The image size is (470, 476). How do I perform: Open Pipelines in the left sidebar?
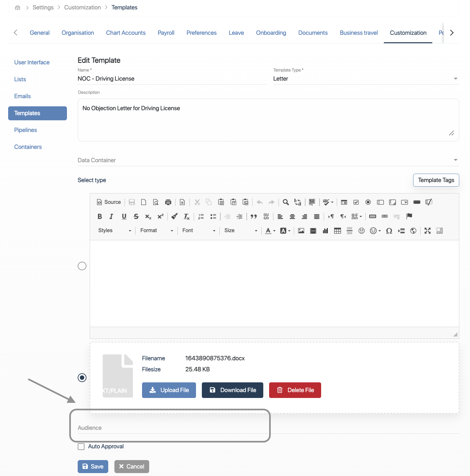26,130
